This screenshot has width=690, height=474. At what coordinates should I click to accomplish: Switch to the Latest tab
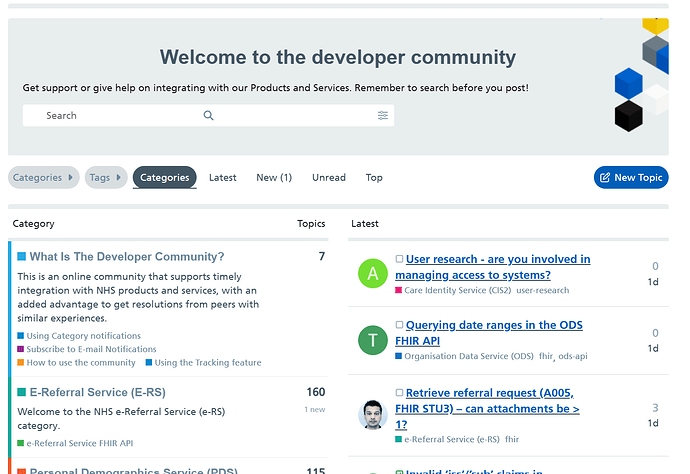coord(222,178)
